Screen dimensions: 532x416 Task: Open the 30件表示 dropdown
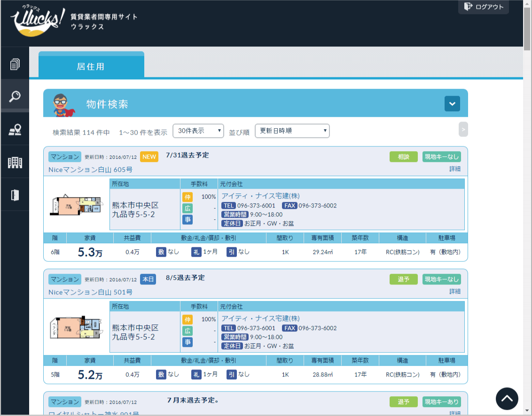198,131
